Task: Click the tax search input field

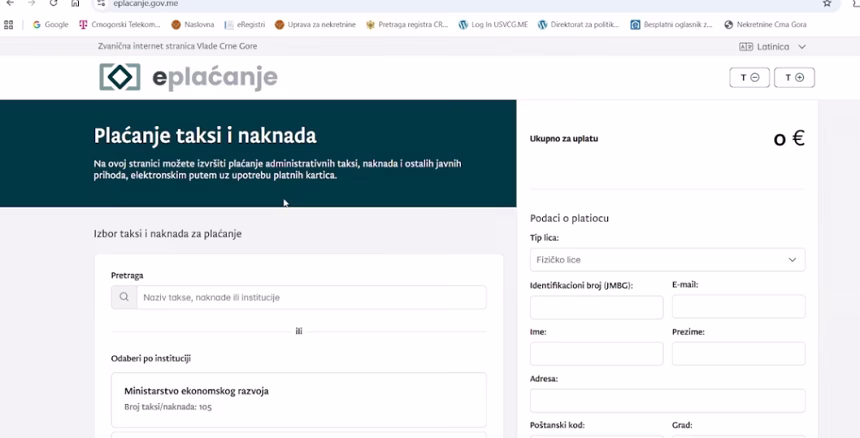Action: point(311,297)
